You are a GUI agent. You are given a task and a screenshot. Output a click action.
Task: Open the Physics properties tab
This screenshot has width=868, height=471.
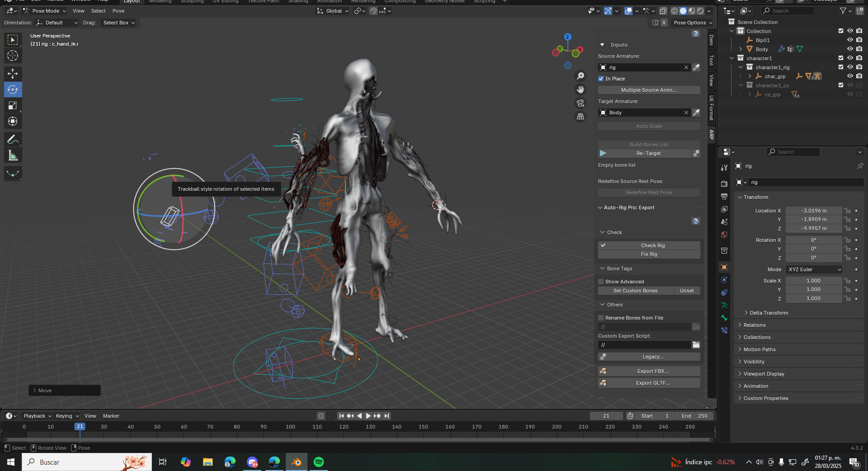[724, 280]
